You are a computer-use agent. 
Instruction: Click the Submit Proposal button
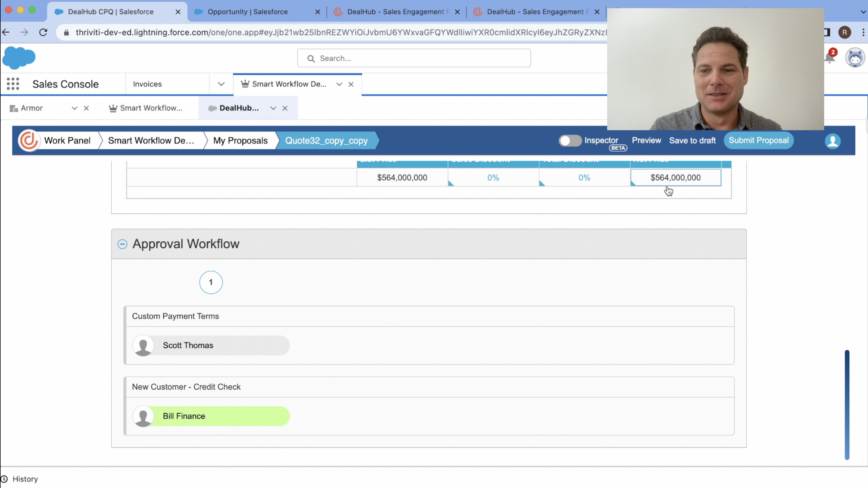[758, 140]
